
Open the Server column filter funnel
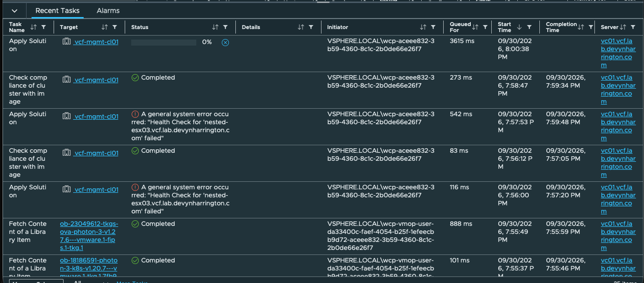pos(632,27)
